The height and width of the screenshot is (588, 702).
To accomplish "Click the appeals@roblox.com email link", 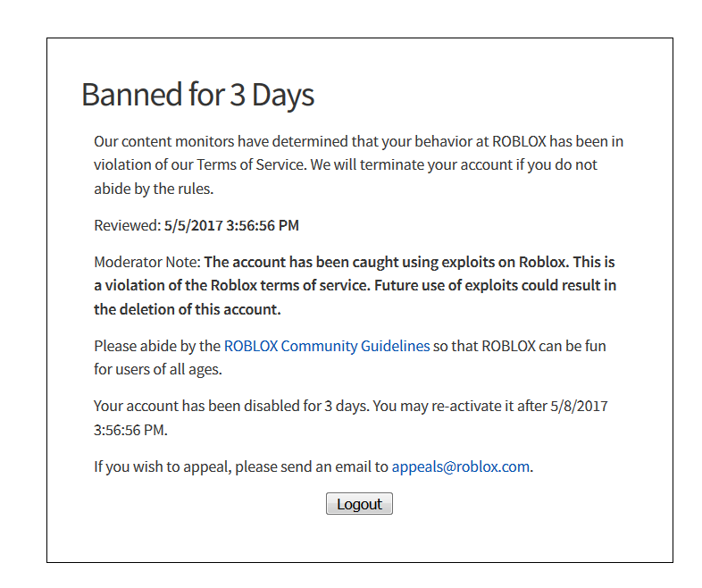I will pos(460,466).
